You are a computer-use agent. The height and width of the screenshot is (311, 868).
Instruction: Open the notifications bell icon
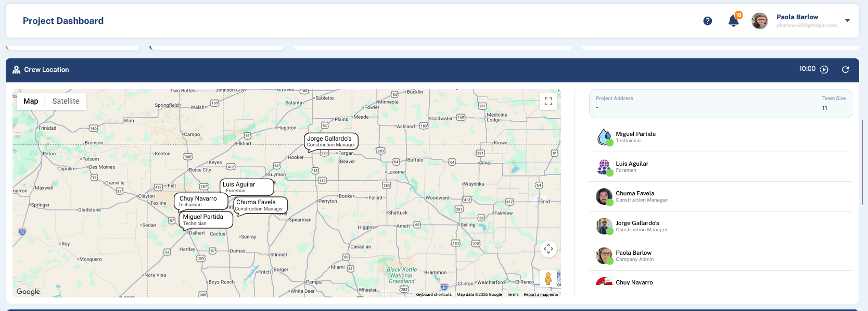(x=734, y=21)
